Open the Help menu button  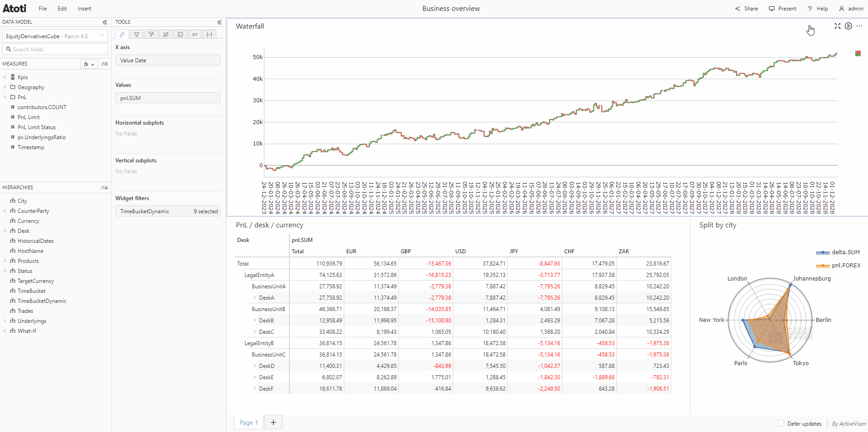(818, 9)
